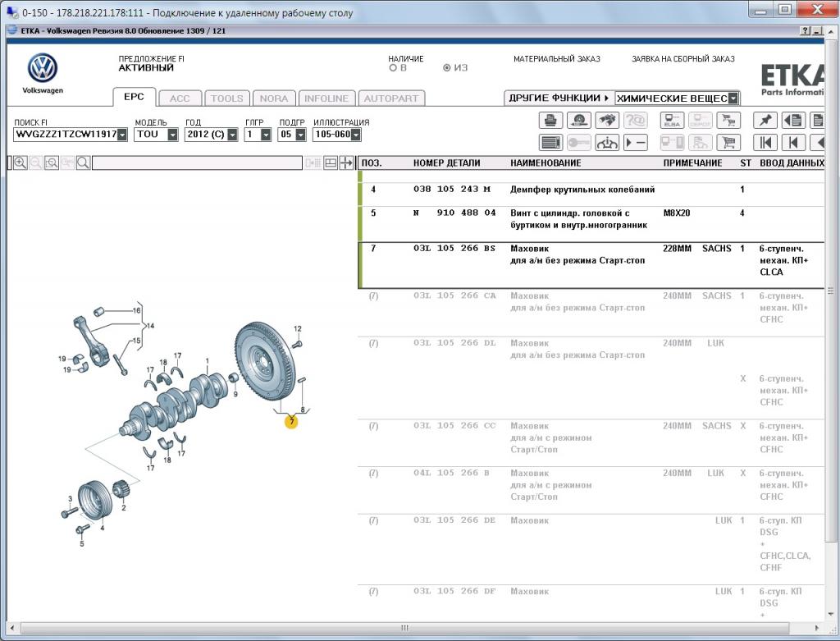Click ЗАЯВКА НА СБОРНЫЙ ЗАКАЗ label
This screenshot has height=641, width=840.
click(x=683, y=59)
